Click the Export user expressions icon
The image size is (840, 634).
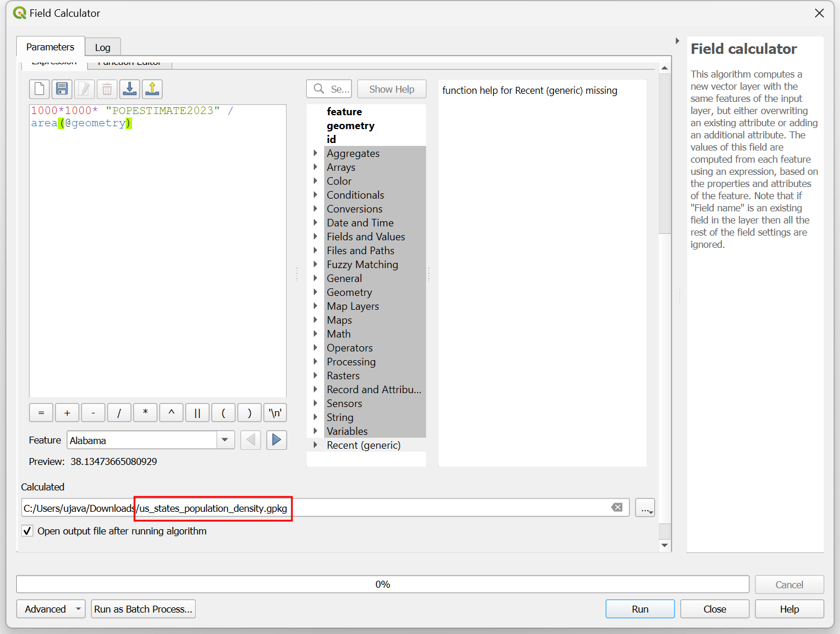pos(152,89)
